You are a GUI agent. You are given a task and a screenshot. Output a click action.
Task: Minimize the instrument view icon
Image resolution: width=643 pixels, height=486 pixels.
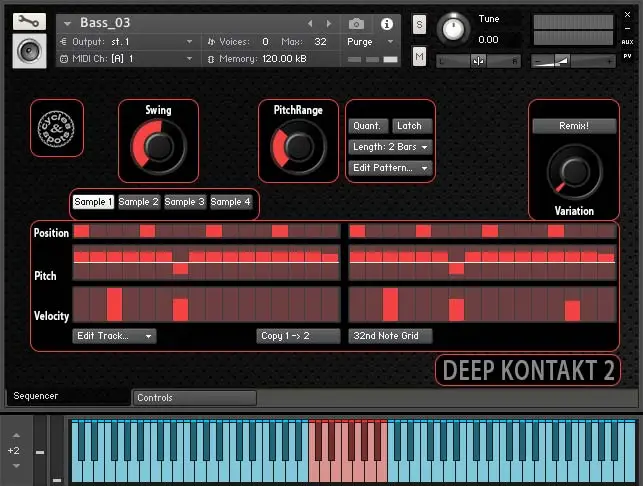point(627,29)
